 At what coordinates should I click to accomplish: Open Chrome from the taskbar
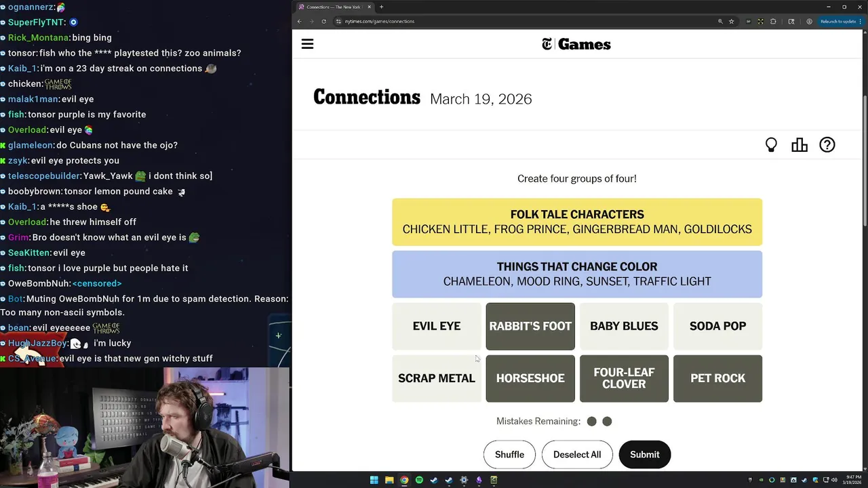tap(404, 480)
